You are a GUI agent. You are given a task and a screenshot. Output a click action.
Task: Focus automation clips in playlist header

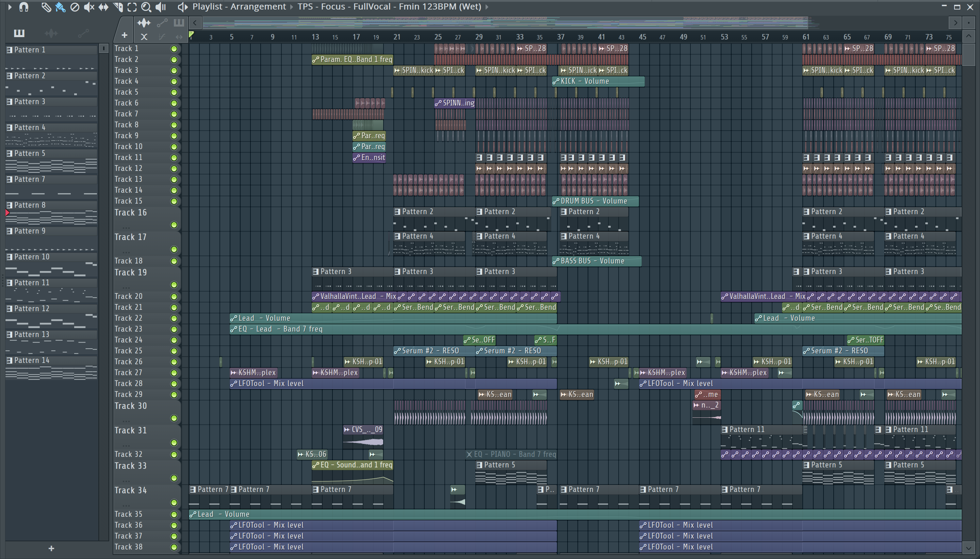coord(162,23)
